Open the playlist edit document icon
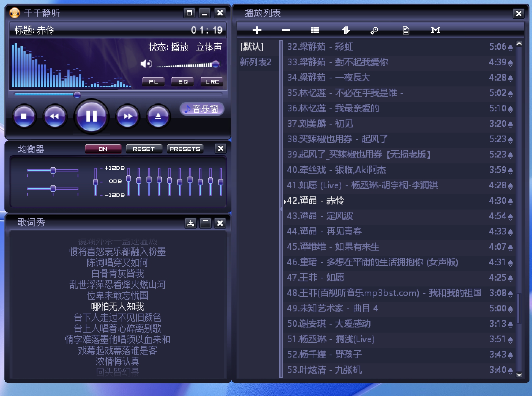The image size is (532, 396). tap(406, 30)
